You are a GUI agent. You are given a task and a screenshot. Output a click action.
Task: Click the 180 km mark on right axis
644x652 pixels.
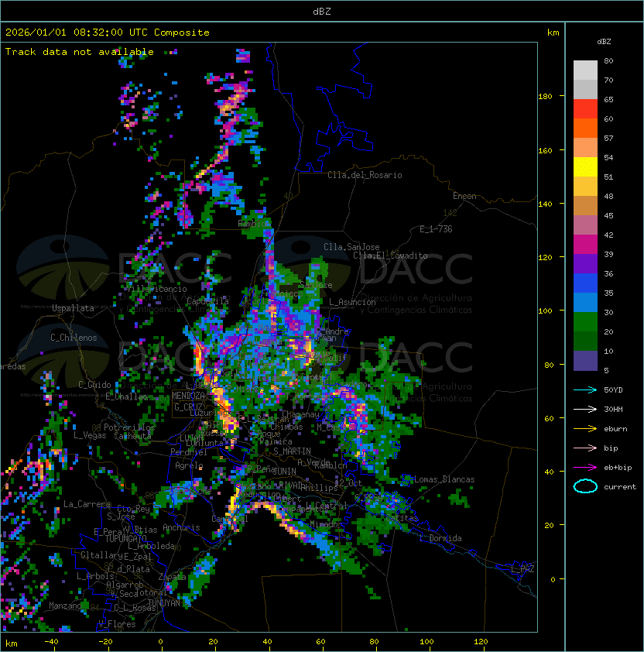(x=545, y=97)
